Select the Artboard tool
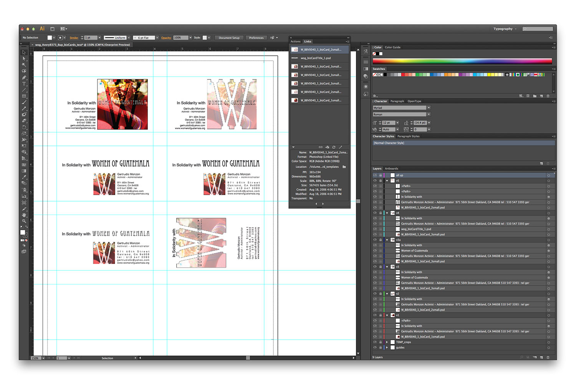The width and height of the screenshot is (576, 392). (x=24, y=202)
